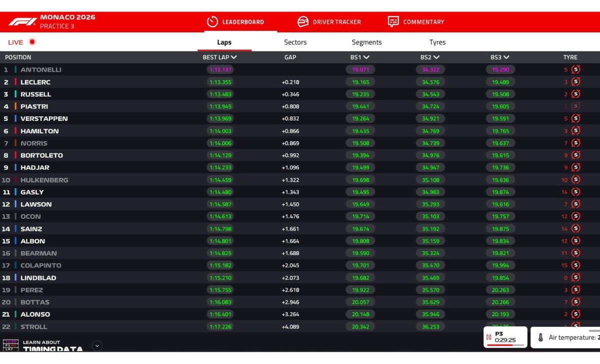Click the air temperature thermometer icon
Viewport: 600px width, 364px height.
540,338
